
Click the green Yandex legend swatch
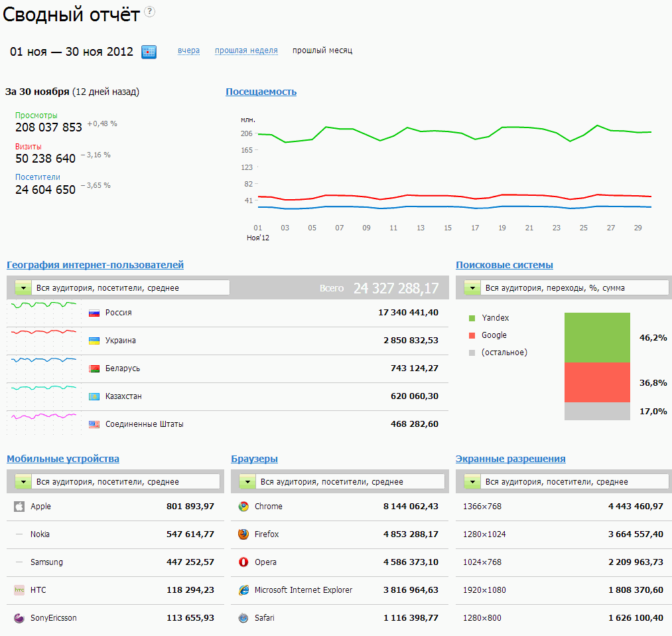(x=472, y=318)
